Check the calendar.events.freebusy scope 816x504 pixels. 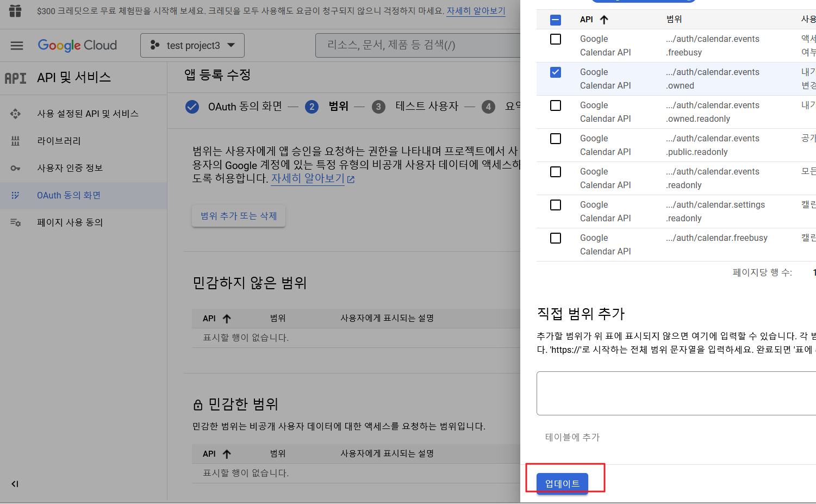click(x=556, y=39)
